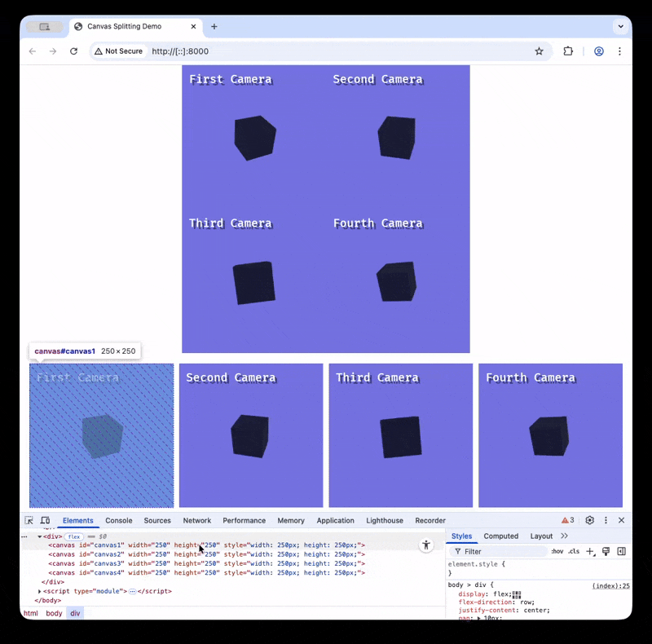The height and width of the screenshot is (644, 652).
Task: Activate the inspect element picker icon
Action: (29, 520)
